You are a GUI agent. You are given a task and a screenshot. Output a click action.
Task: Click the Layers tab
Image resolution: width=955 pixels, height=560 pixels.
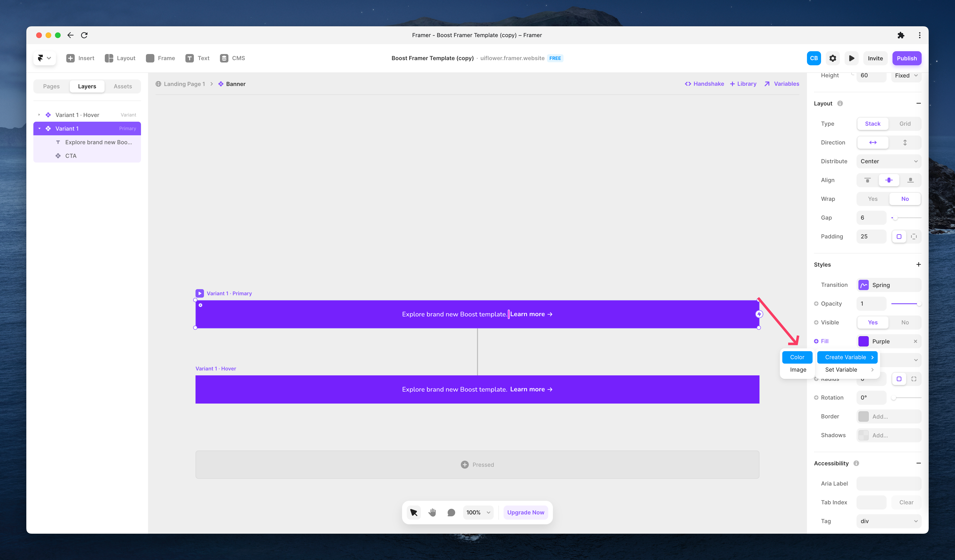coord(87,86)
